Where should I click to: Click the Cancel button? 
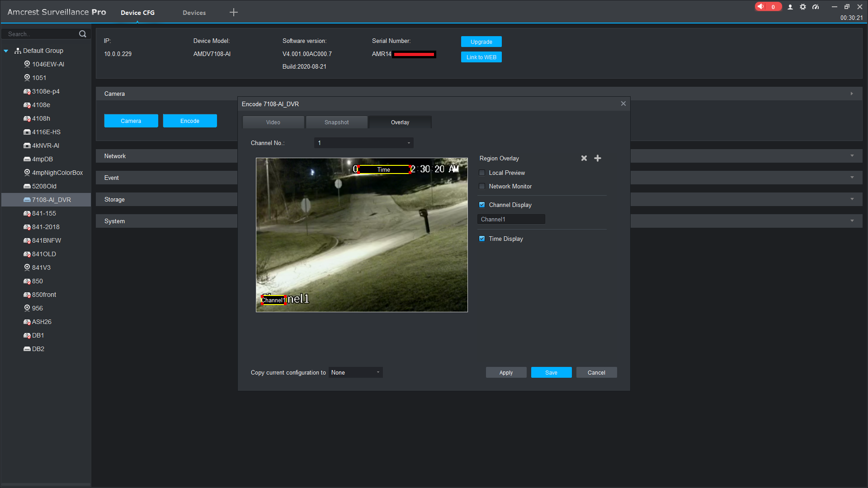(x=597, y=372)
